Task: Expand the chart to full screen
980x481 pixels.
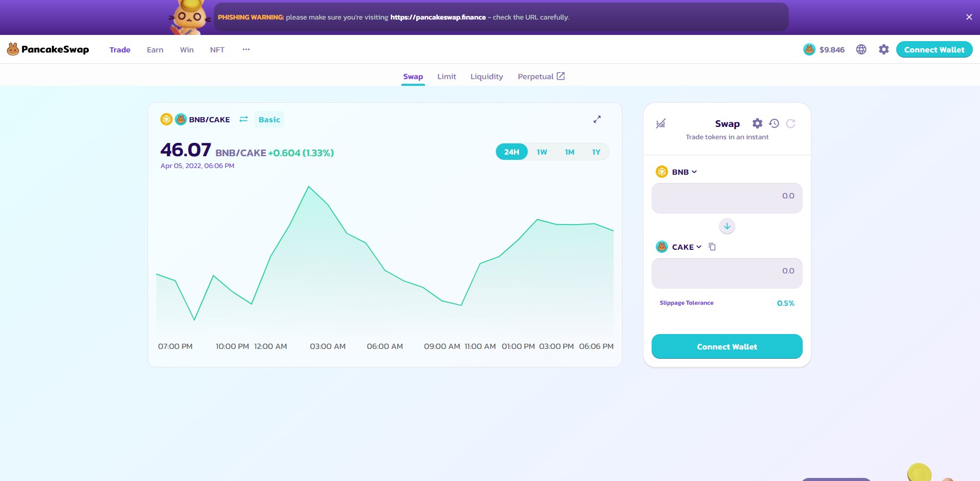Action: point(597,119)
